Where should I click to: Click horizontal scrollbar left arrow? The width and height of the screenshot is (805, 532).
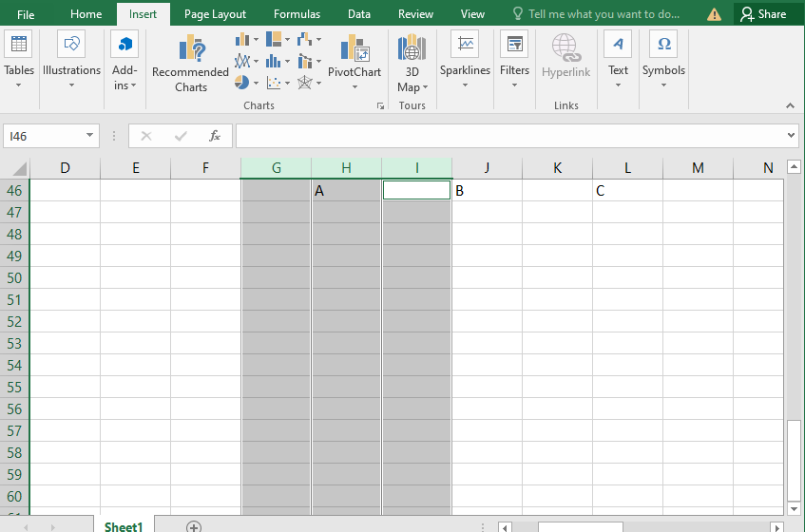(x=505, y=527)
